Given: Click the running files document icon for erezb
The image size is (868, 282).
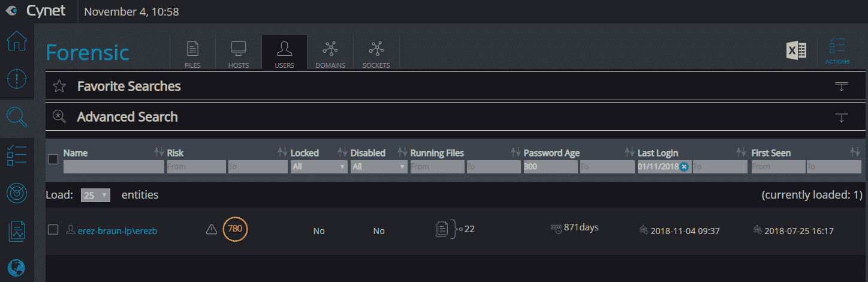Looking at the screenshot, I should point(442,229).
